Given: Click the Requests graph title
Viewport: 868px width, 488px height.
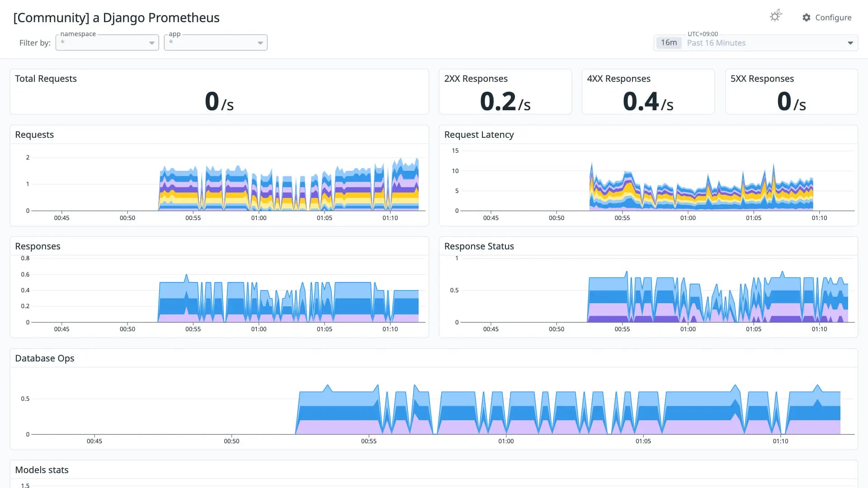Looking at the screenshot, I should (x=34, y=135).
